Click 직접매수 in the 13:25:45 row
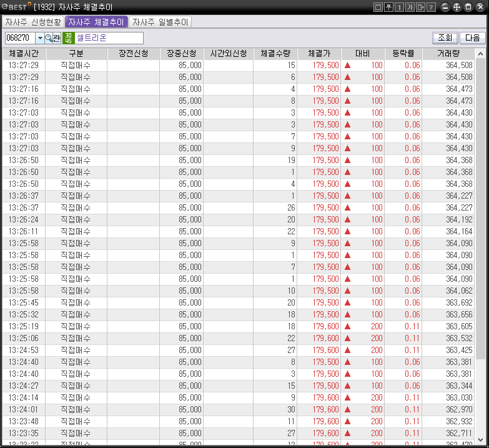The height and width of the screenshot is (448, 489). (76, 302)
